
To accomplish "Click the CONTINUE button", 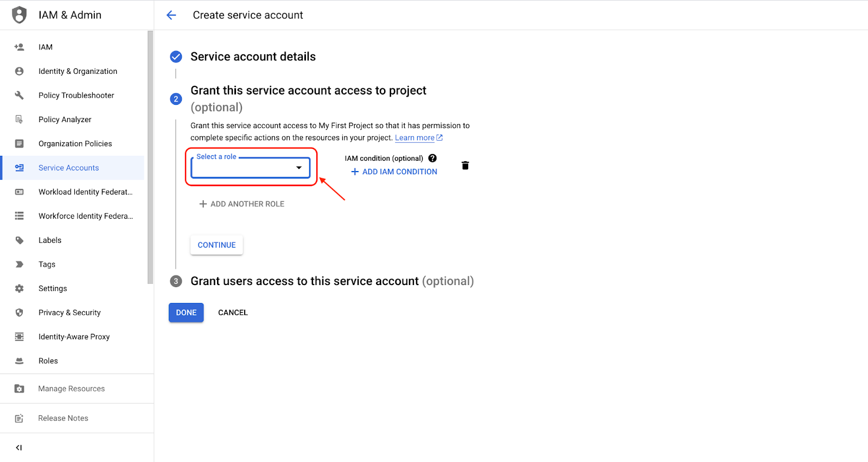I will coord(216,245).
